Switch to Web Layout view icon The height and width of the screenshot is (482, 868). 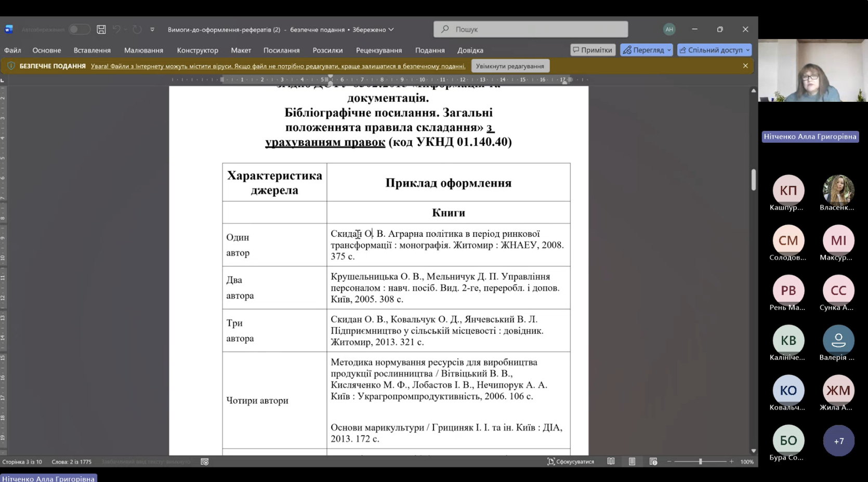click(x=653, y=462)
